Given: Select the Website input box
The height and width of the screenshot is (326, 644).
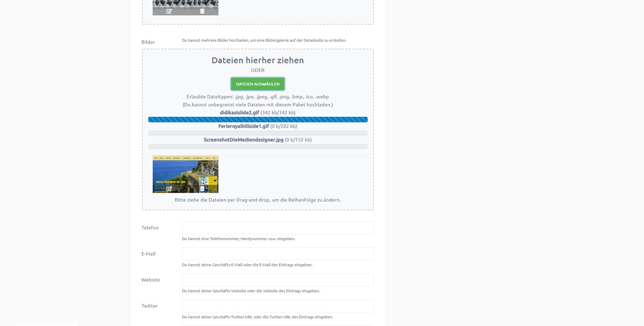Looking at the screenshot, I should click(x=277, y=280).
